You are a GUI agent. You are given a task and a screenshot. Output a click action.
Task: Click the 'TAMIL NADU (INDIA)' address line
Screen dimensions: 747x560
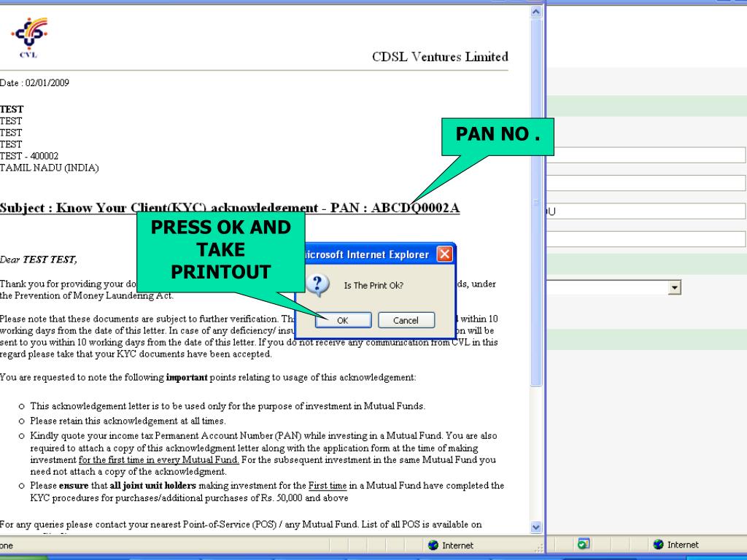pyautogui.click(x=49, y=168)
